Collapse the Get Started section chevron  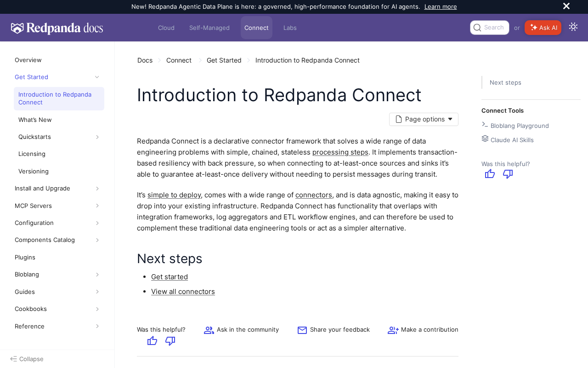[97, 77]
